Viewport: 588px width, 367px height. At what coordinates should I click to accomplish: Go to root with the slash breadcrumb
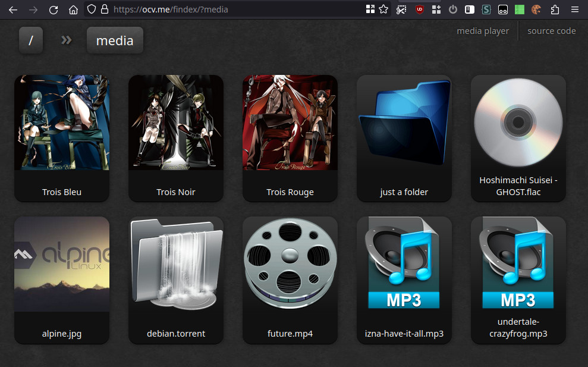(x=31, y=40)
